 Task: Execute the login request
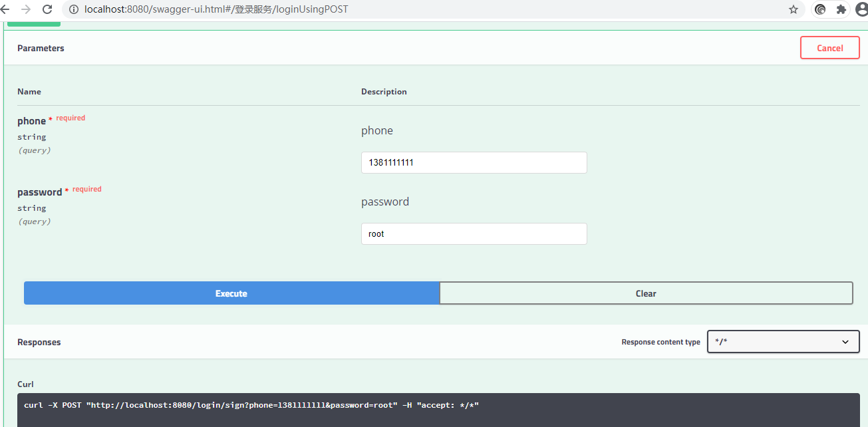[x=231, y=293]
